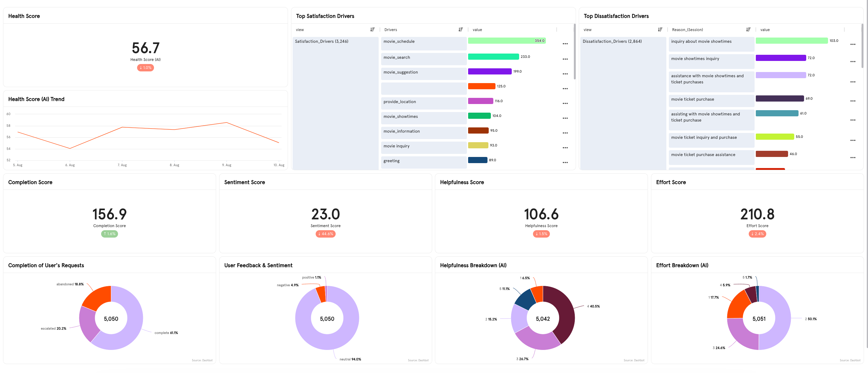Viewport: 868px width, 373px height.
Task: Click the Sentiment Score down 44.6% badge
Action: point(325,234)
